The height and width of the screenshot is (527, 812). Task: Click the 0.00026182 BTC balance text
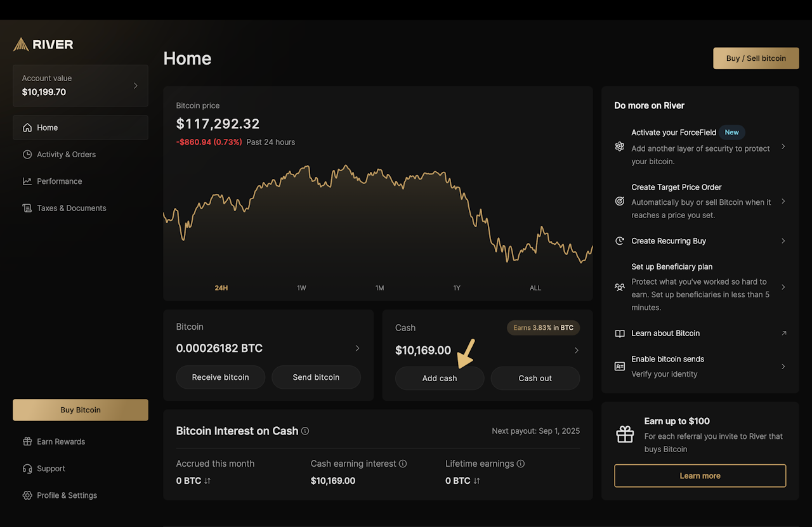point(219,348)
